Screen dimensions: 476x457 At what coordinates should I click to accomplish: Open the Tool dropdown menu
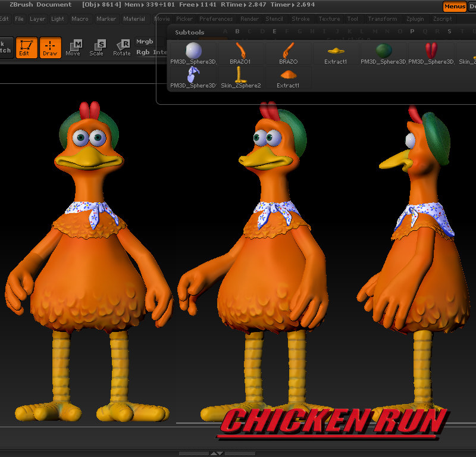[353, 18]
